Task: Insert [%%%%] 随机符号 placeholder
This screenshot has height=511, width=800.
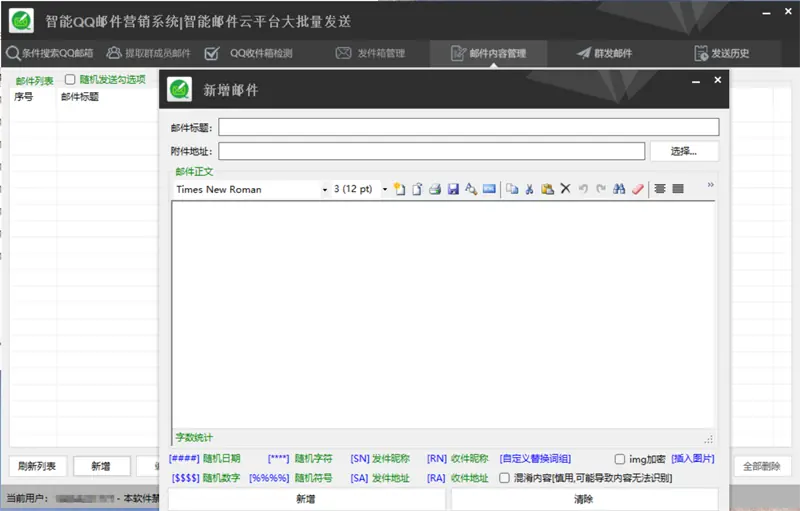Action: (x=290, y=478)
